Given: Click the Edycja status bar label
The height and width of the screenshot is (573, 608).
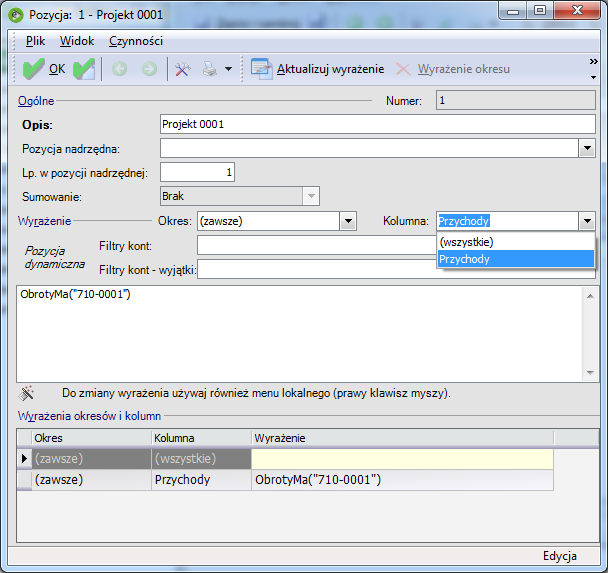Looking at the screenshot, I should click(x=560, y=556).
